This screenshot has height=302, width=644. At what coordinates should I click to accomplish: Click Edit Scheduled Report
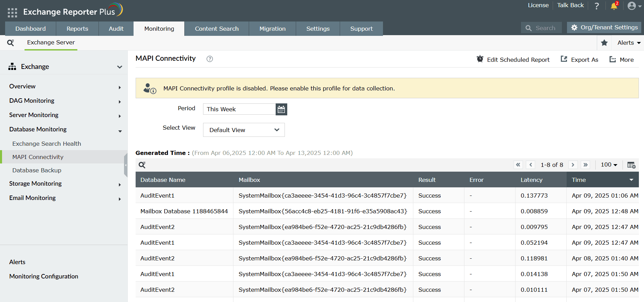(x=513, y=59)
